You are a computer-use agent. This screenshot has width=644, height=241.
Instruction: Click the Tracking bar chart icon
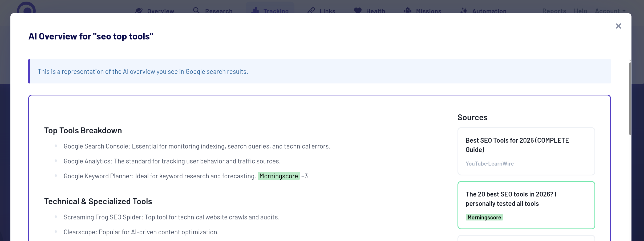255,10
